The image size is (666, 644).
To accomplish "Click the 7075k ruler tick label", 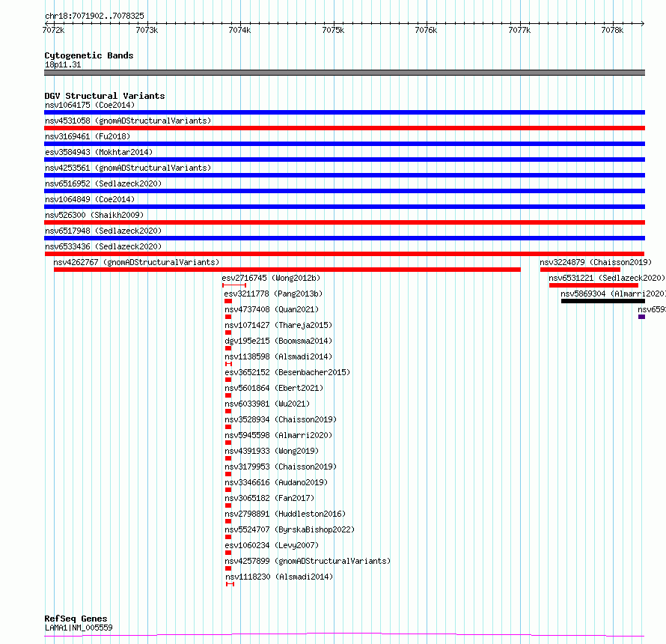I will [333, 30].
